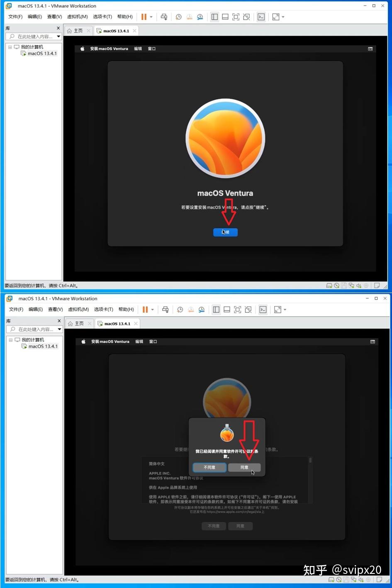Click console view icon in bottom window toolbar

pyautogui.click(x=263, y=310)
